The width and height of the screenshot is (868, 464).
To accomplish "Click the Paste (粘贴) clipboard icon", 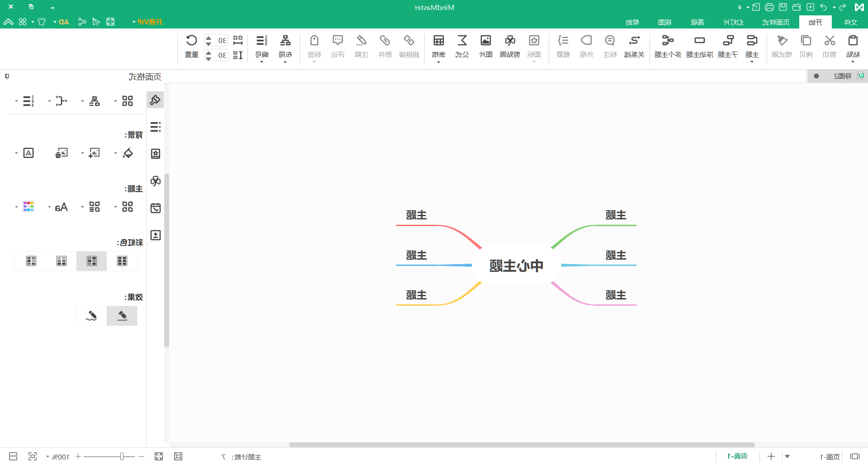I will click(x=853, y=41).
